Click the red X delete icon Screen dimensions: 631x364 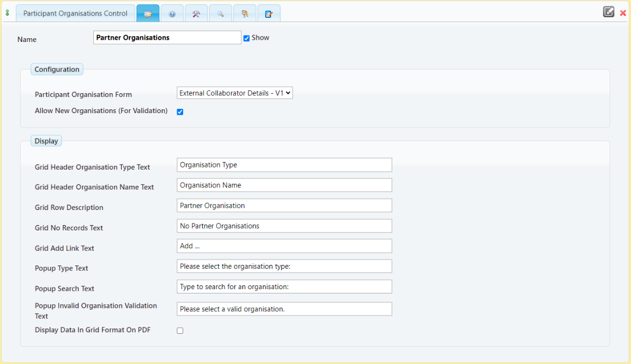[623, 13]
